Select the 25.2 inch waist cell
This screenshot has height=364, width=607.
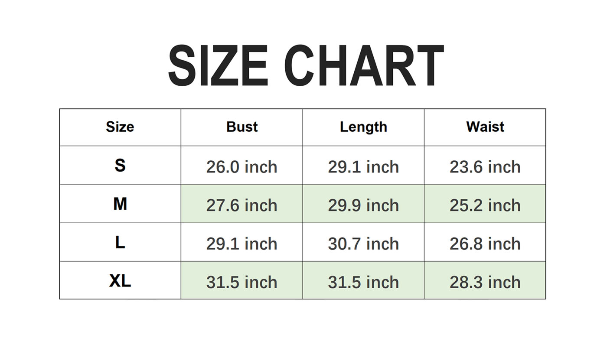pyautogui.click(x=485, y=205)
